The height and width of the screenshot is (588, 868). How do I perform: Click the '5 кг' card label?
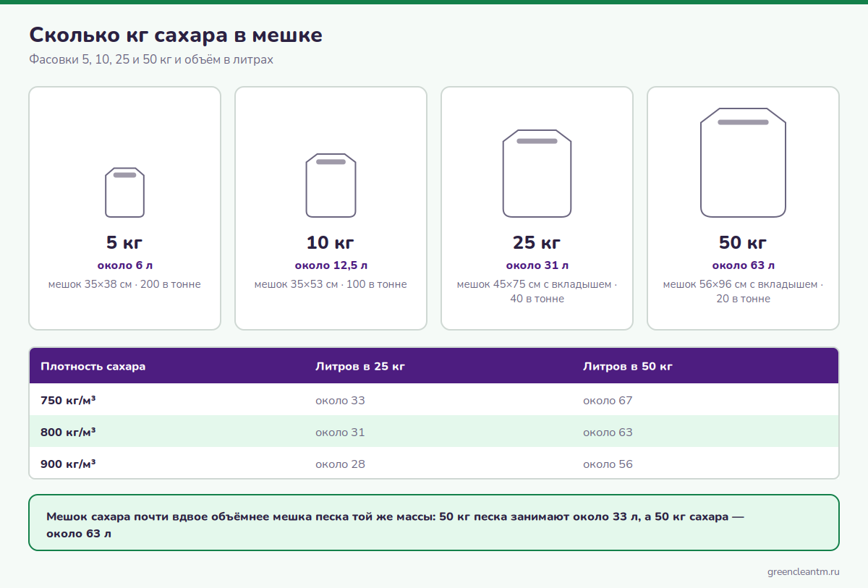tap(124, 242)
